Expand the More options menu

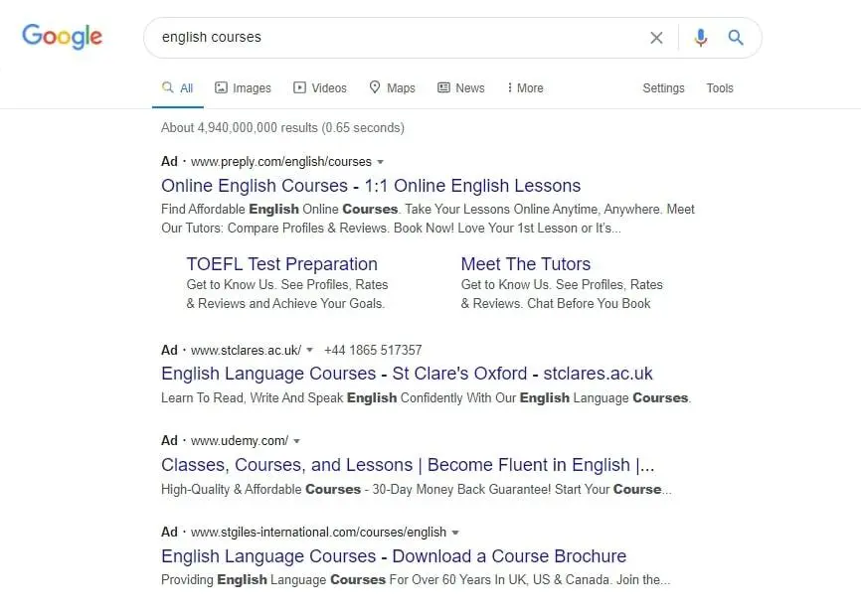(x=525, y=88)
